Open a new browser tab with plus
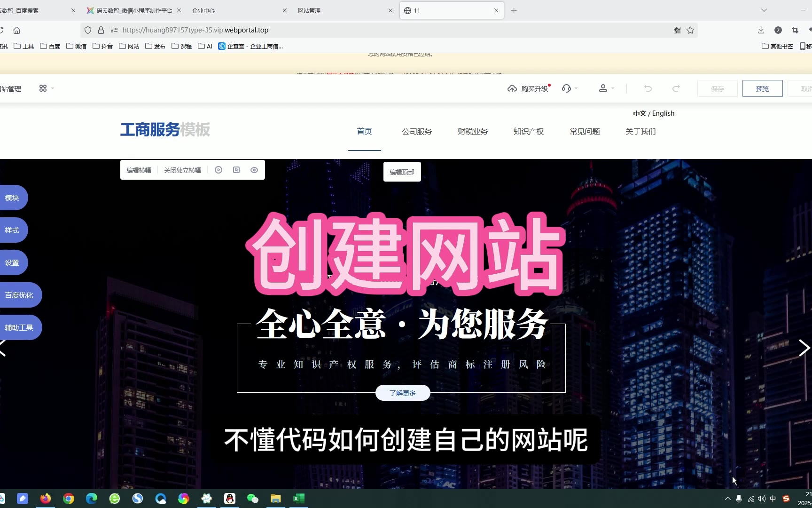The width and height of the screenshot is (812, 508). click(514, 10)
